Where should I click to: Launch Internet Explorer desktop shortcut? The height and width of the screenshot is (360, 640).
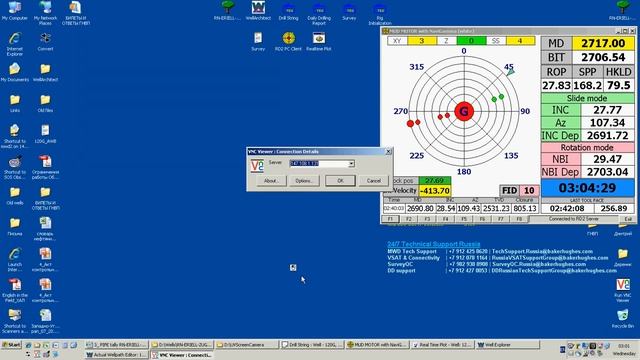pyautogui.click(x=15, y=44)
